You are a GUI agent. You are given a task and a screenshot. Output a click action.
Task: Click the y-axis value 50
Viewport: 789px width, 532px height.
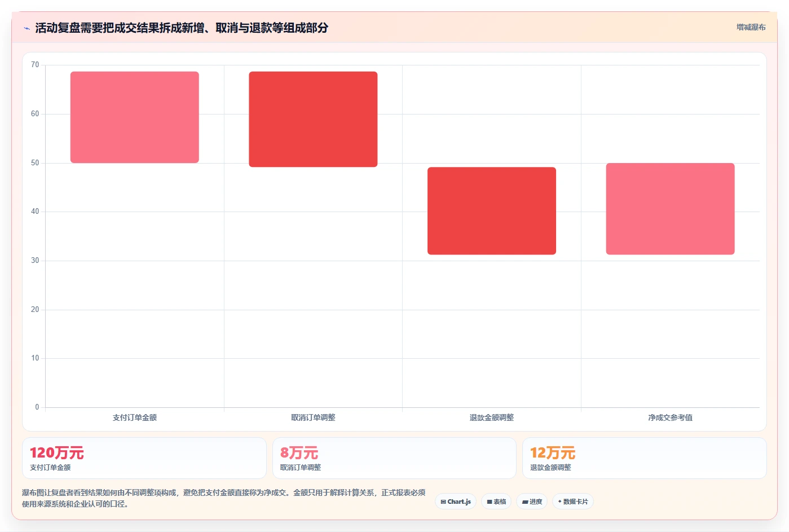tap(35, 163)
